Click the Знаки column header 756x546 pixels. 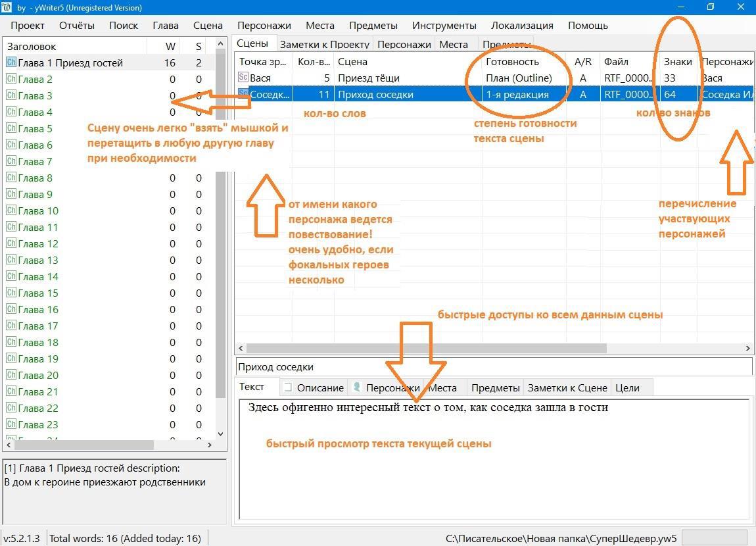tap(677, 61)
